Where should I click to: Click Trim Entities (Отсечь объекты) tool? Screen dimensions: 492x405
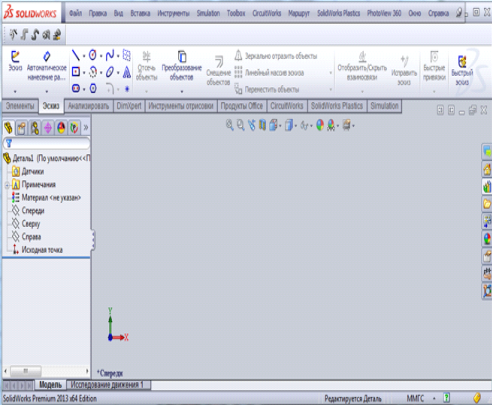tap(147, 66)
